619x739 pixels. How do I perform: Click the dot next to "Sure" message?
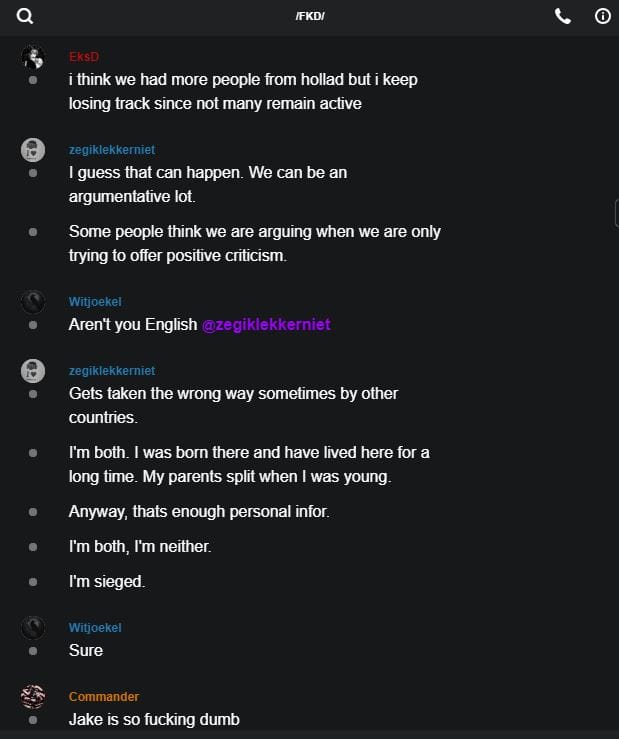(x=33, y=650)
